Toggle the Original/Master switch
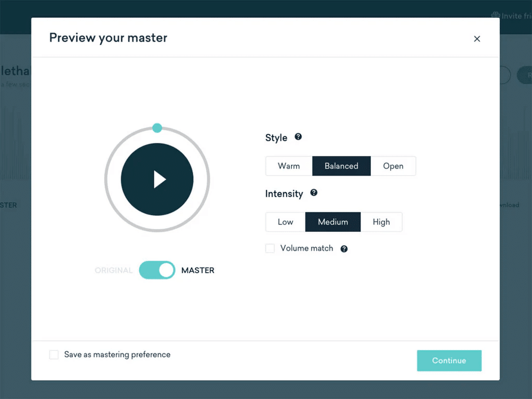Image resolution: width=532 pixels, height=399 pixels. [157, 270]
